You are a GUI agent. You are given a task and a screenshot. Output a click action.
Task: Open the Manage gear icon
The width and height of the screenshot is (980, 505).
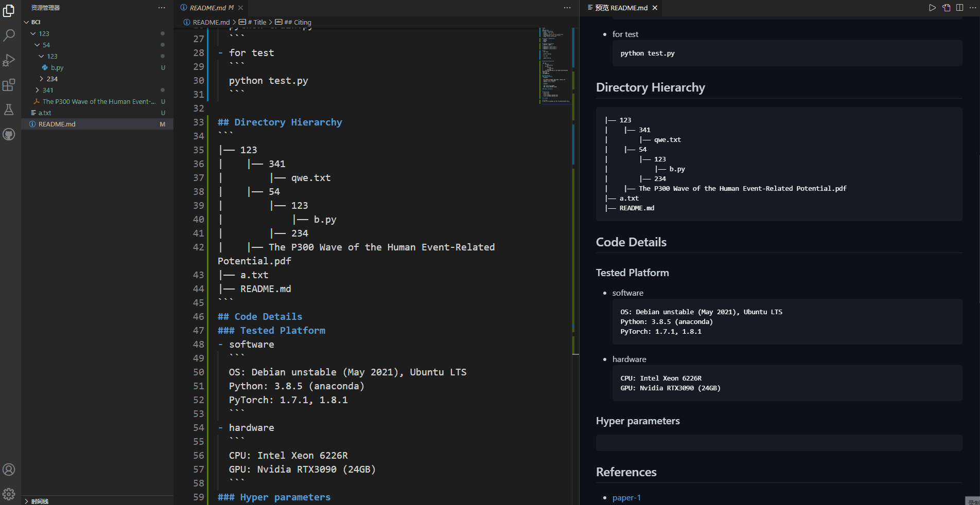[x=9, y=494]
